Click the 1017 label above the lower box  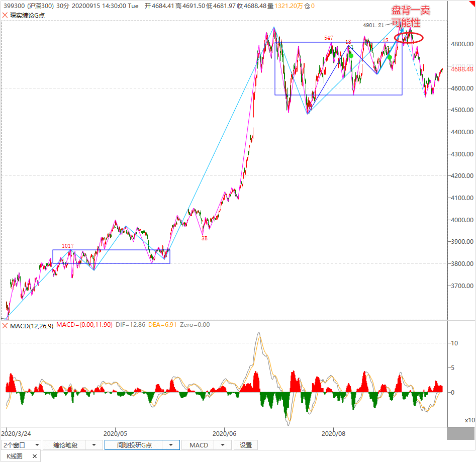point(68,246)
